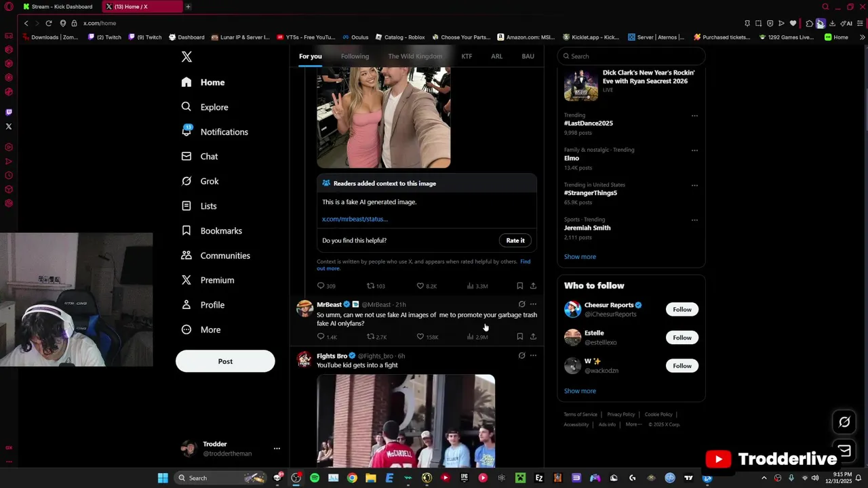This screenshot has height=488, width=868.
Task: Reply icon on MrBeast post with 1.4K
Action: point(321,337)
